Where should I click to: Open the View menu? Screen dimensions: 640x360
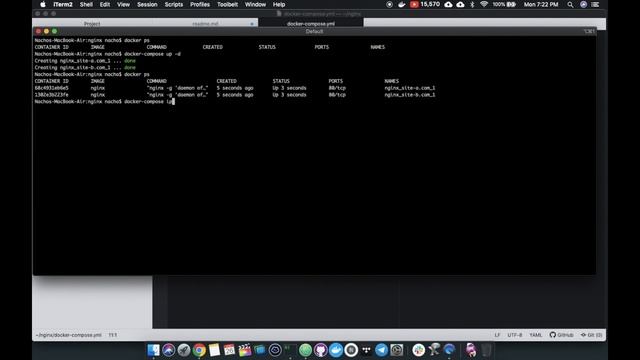pos(123,4)
